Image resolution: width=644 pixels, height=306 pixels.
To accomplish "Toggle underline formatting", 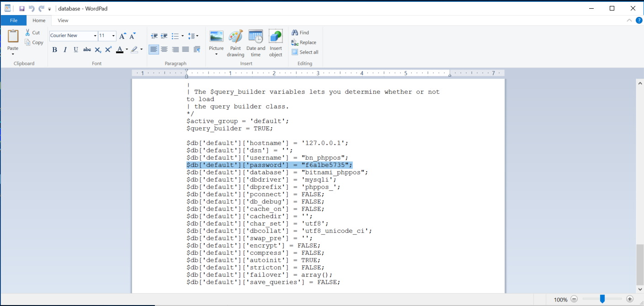I will click(75, 49).
